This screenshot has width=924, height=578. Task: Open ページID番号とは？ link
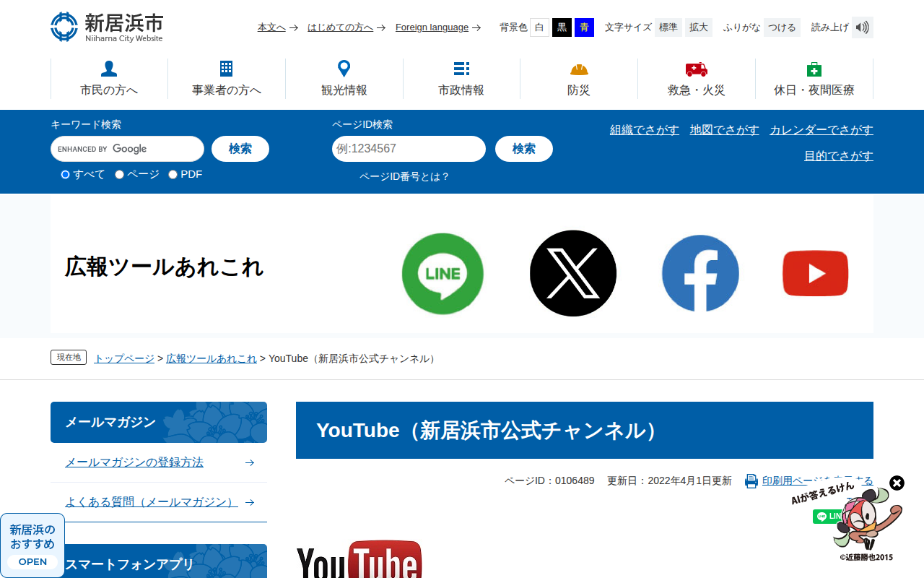click(404, 176)
